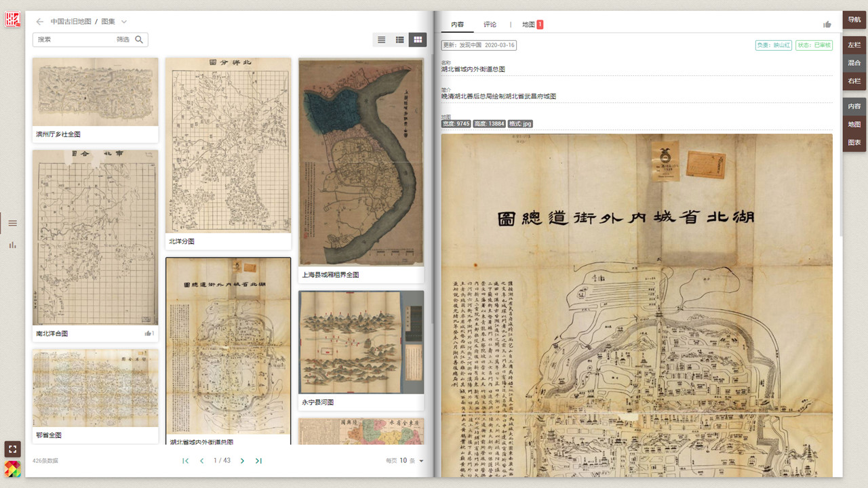Click the 鄂省全图 title text
The width and height of the screenshot is (868, 488).
pos(49,435)
